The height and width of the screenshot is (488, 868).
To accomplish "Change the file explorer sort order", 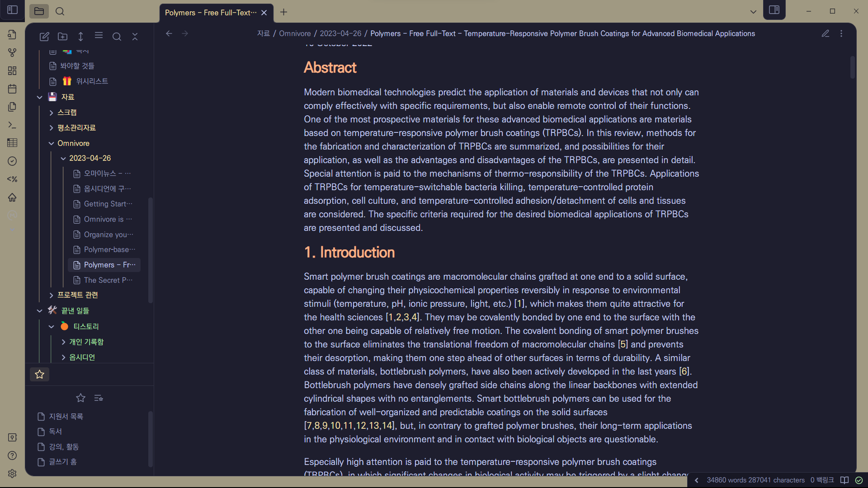I will [x=80, y=37].
